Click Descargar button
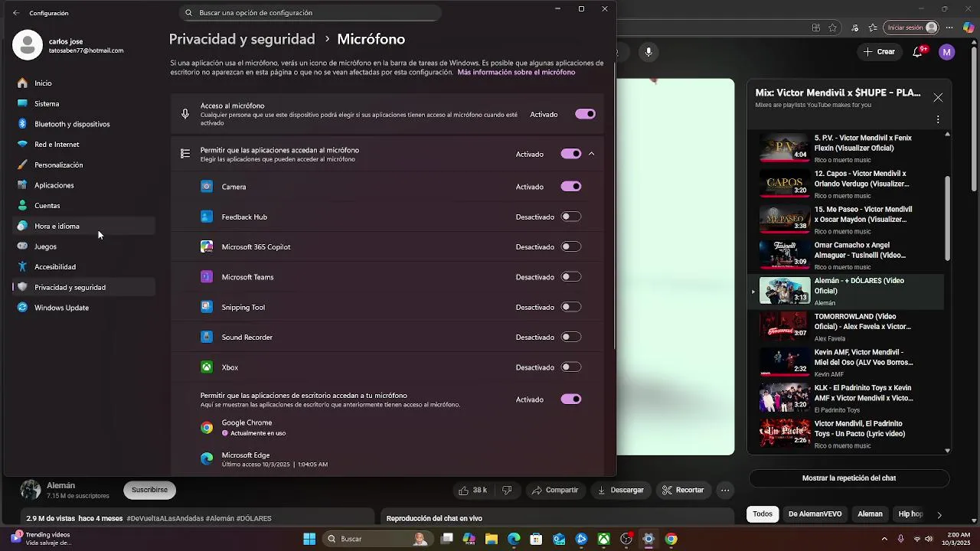Image resolution: width=980 pixels, height=551 pixels. (x=621, y=490)
